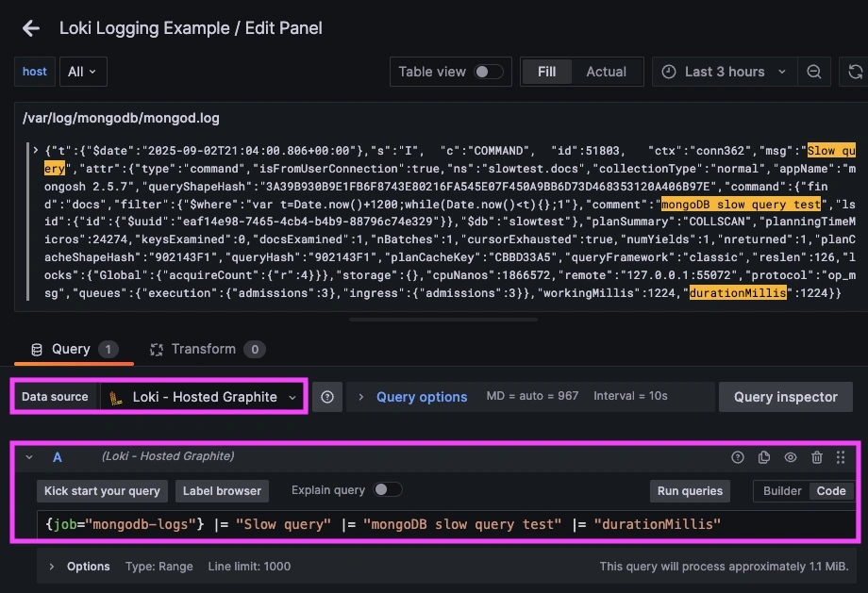The height and width of the screenshot is (593, 868).
Task: Click the Transform tab icon
Action: pyautogui.click(x=157, y=350)
